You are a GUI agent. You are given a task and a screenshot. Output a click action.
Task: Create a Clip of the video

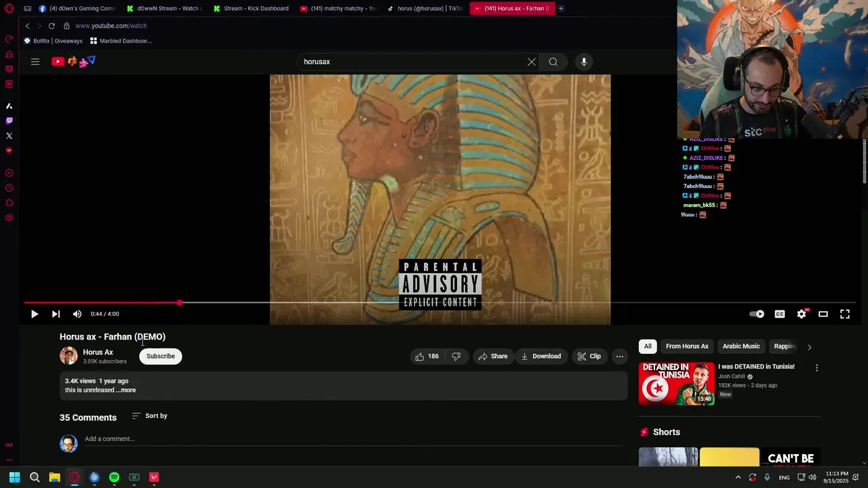click(x=589, y=356)
